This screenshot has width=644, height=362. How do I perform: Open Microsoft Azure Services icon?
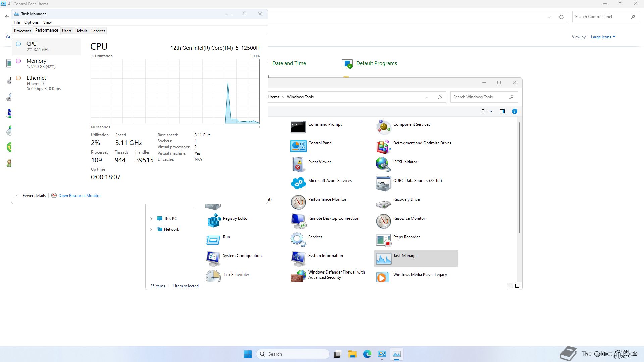tap(298, 183)
